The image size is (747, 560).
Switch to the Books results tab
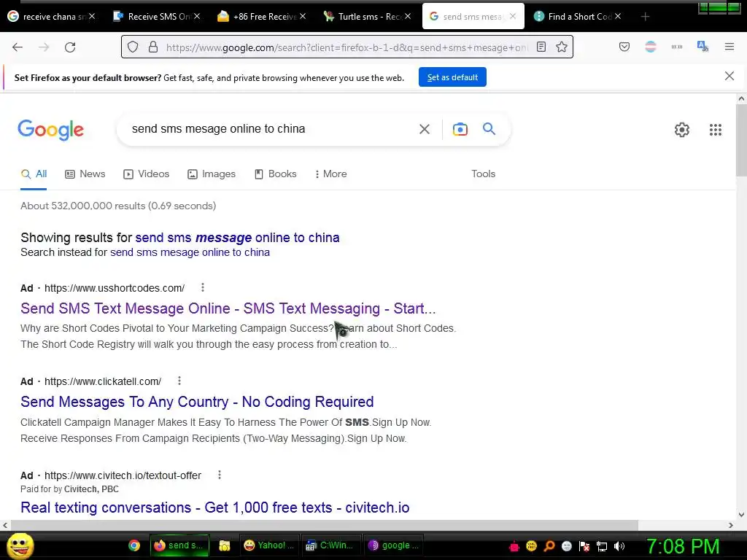tap(275, 174)
